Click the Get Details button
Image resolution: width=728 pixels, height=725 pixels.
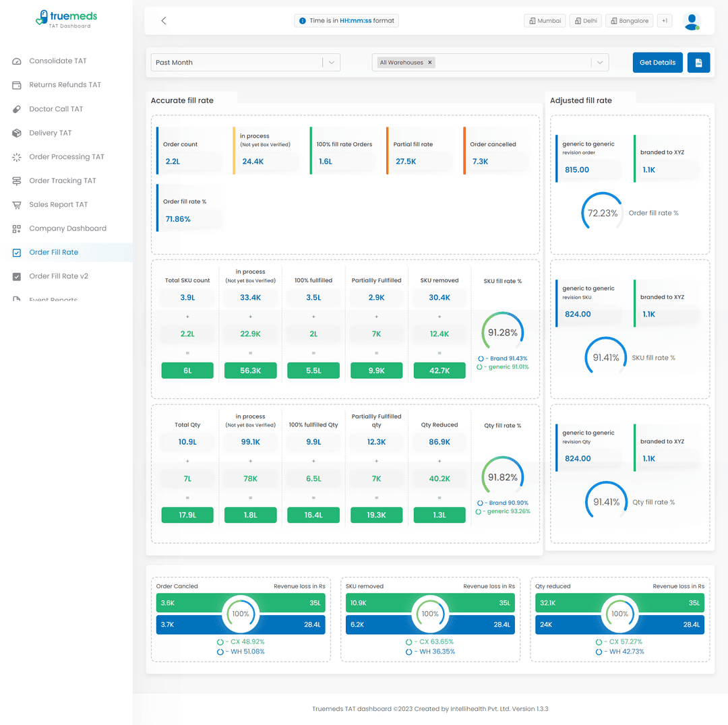coord(657,62)
